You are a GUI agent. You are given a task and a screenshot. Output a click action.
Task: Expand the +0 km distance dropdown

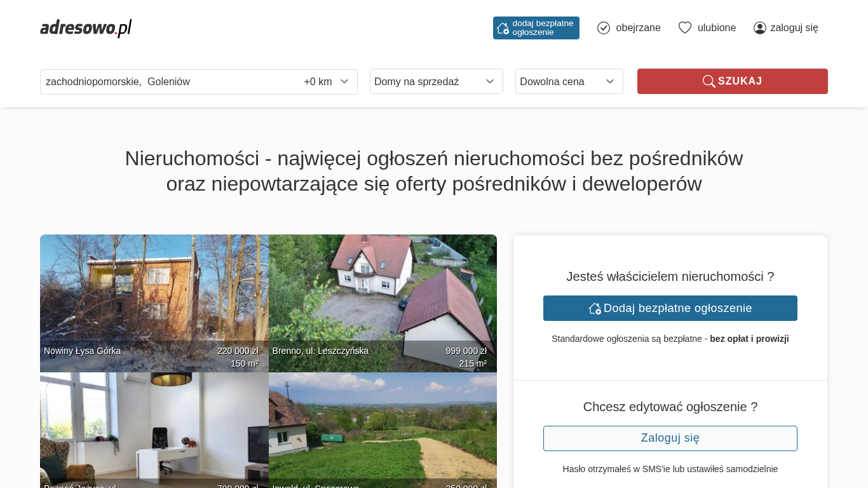click(x=326, y=81)
